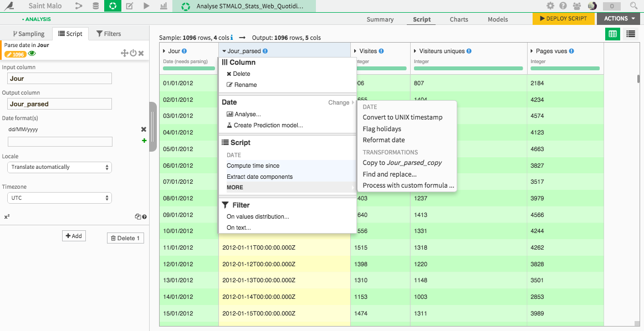Open the Flow icon in top navigation
This screenshot has width=644, height=331.
[x=79, y=6]
